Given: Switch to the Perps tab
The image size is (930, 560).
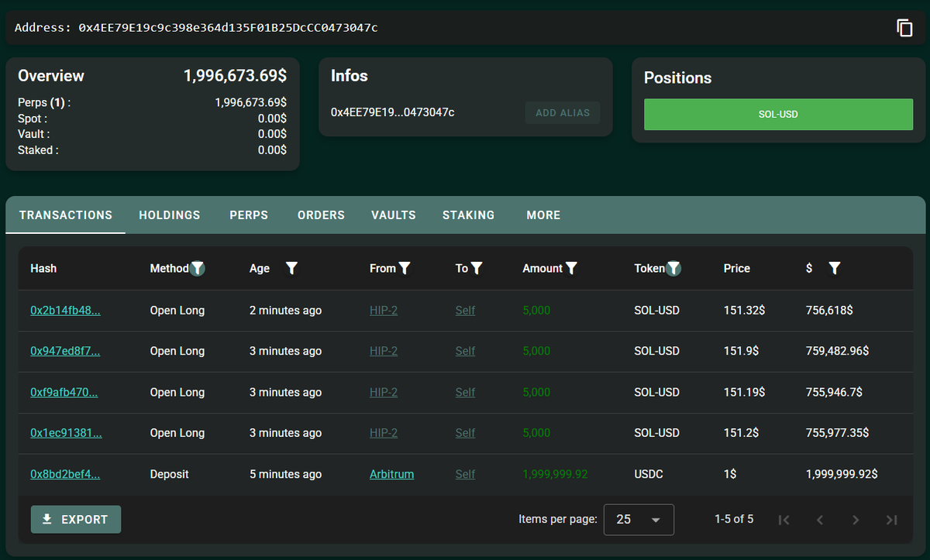Looking at the screenshot, I should click(249, 215).
